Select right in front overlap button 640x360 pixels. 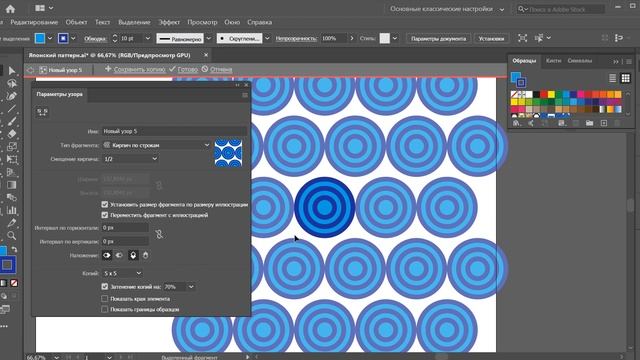[x=119, y=256]
